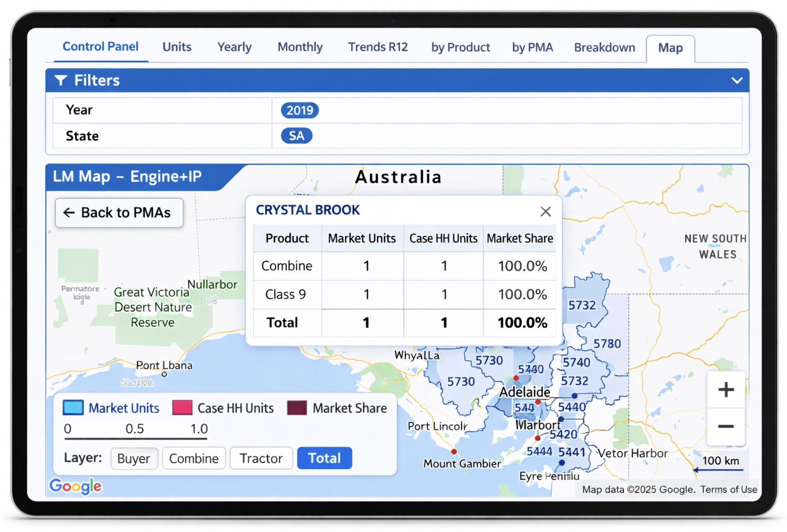Click the blue Market Units swatch
Viewport: 787px width, 532px height.
(x=73, y=408)
